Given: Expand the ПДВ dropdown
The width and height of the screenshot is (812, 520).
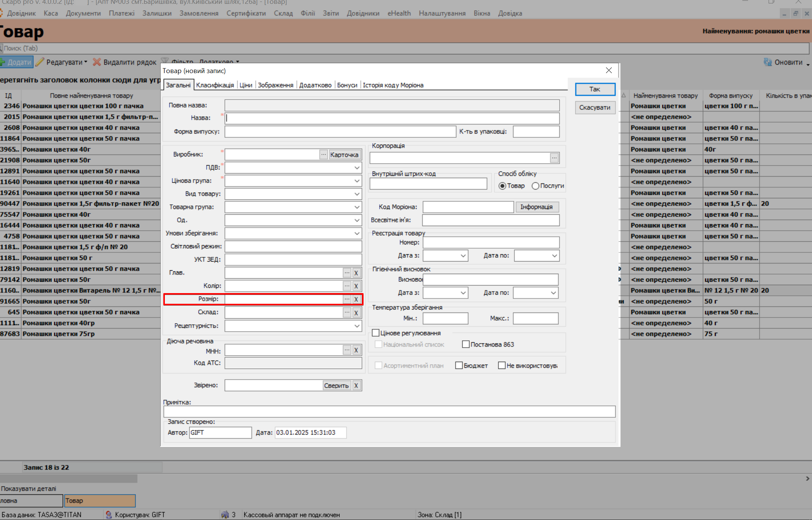Looking at the screenshot, I should pyautogui.click(x=357, y=167).
